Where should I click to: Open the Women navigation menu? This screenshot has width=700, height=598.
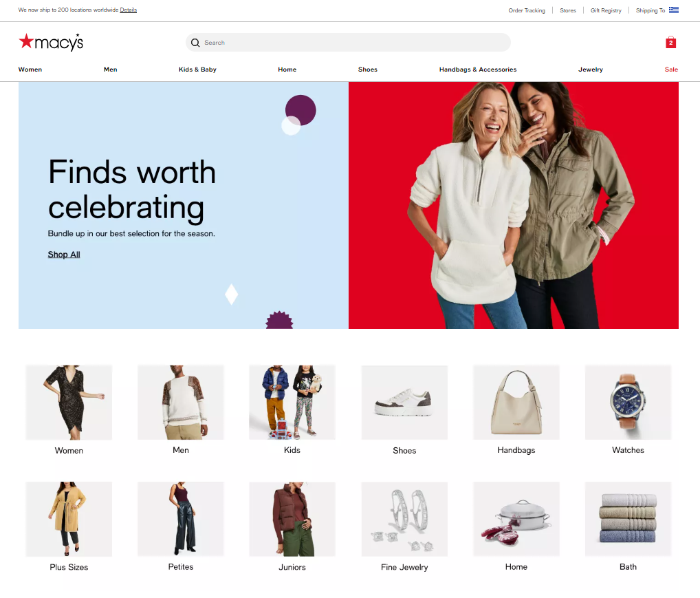30,70
